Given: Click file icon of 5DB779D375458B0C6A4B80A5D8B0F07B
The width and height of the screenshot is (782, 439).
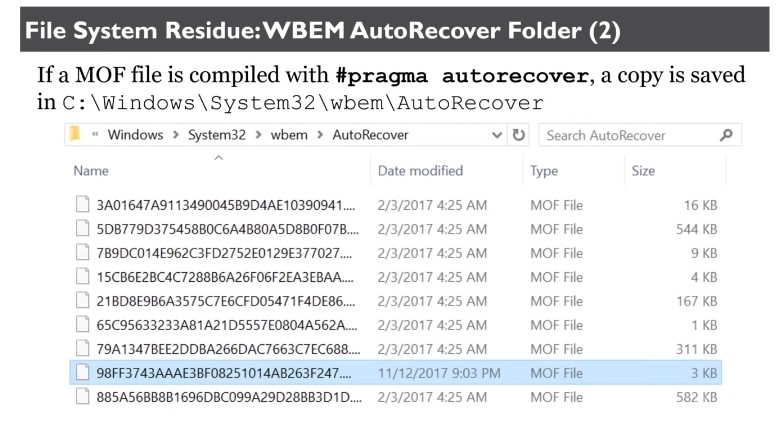Looking at the screenshot, I should tap(82, 229).
